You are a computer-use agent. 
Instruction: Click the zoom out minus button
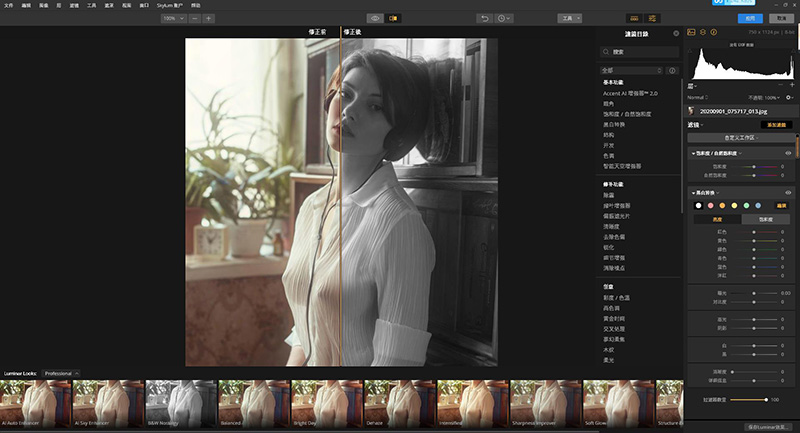coord(195,18)
